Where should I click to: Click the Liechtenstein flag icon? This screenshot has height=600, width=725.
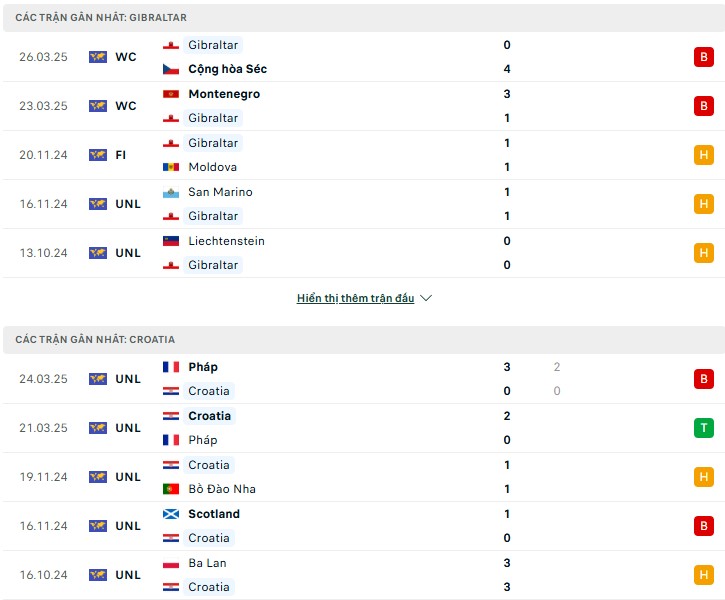pyautogui.click(x=171, y=241)
